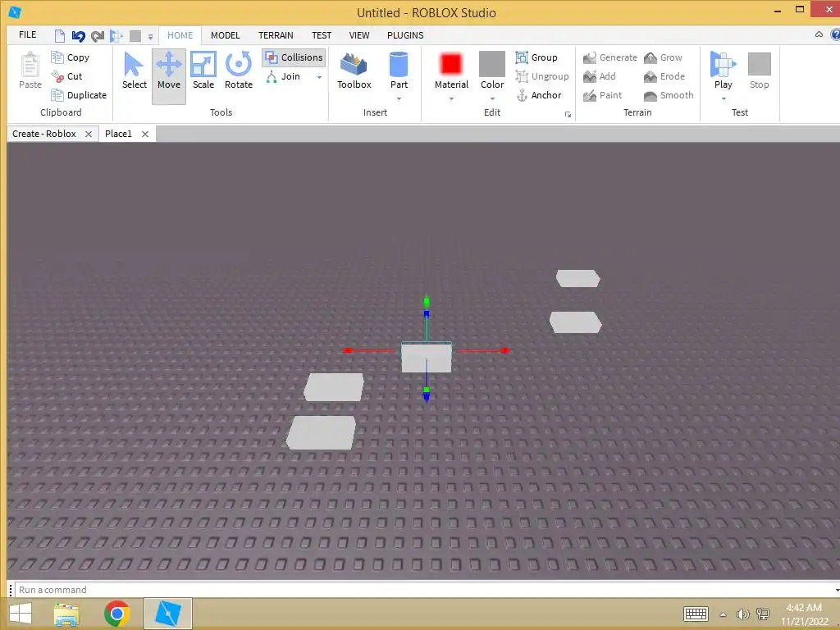The height and width of the screenshot is (630, 840).
Task: Open the FILE menu
Action: pyautogui.click(x=27, y=34)
